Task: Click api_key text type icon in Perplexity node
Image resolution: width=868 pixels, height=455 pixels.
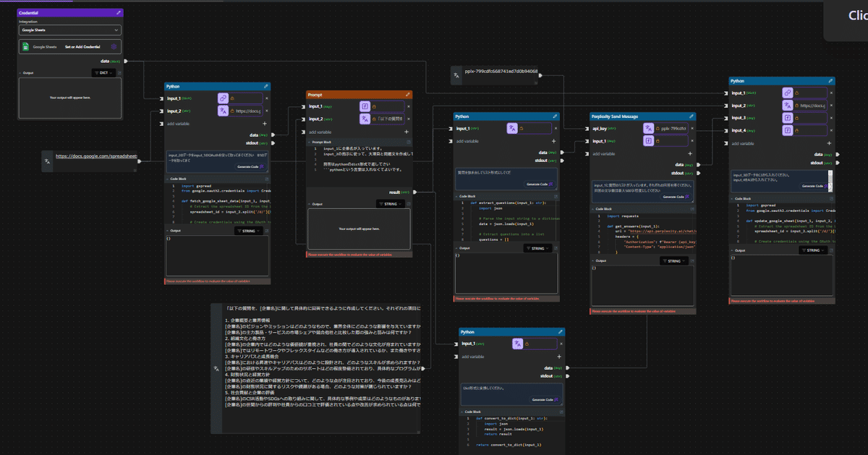Action: point(648,128)
